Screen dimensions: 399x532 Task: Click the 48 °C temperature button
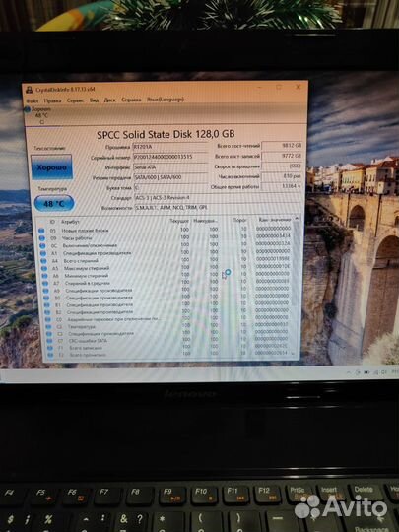pyautogui.click(x=54, y=204)
